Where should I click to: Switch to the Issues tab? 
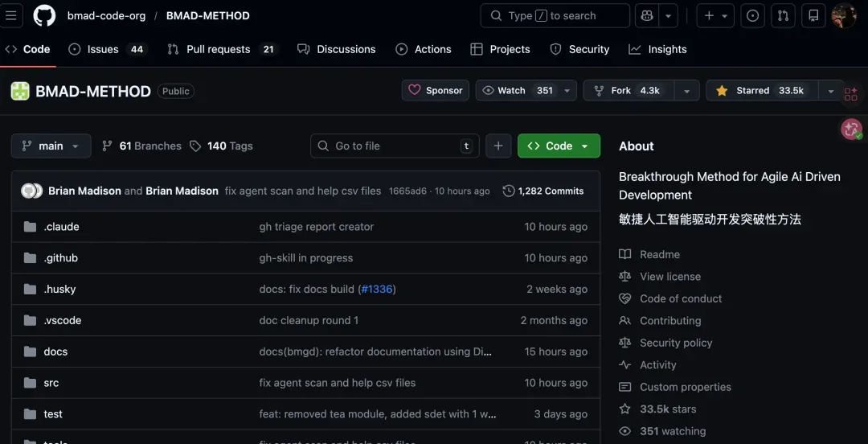coord(108,49)
